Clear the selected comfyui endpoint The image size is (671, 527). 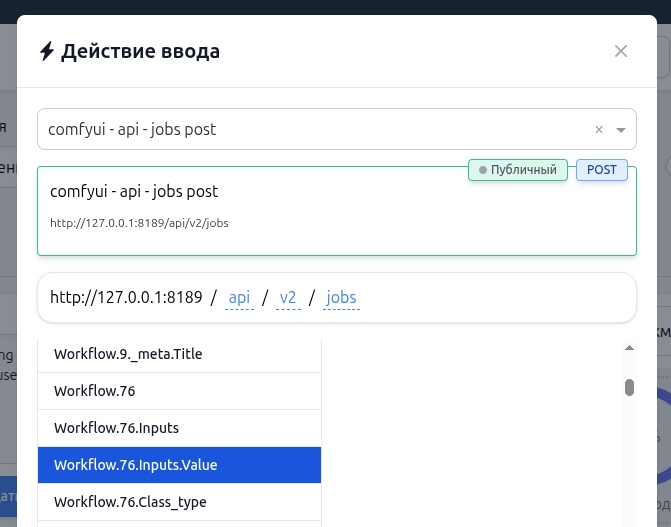[x=599, y=129]
